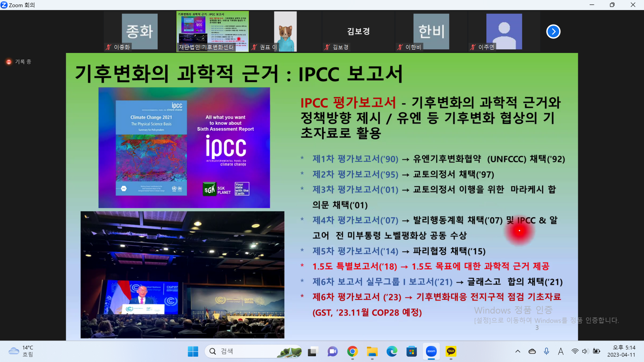Open File Explorer from the taskbar
Viewport: 644px width, 362px height.
coord(372,351)
